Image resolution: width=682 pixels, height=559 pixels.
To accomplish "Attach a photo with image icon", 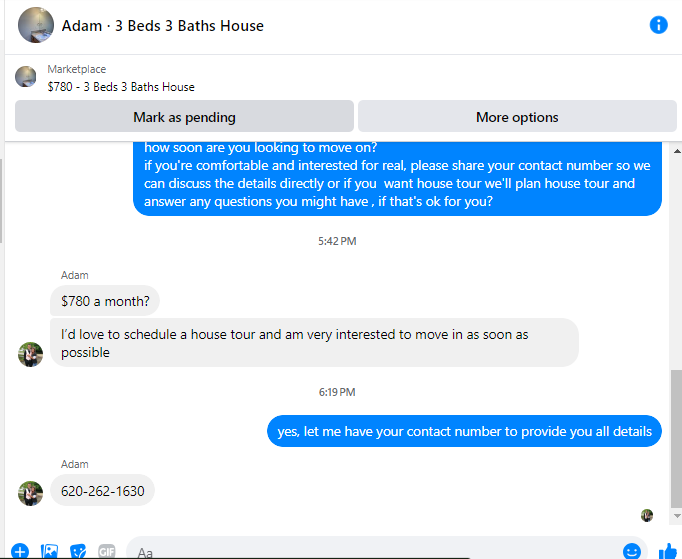I will (x=49, y=551).
